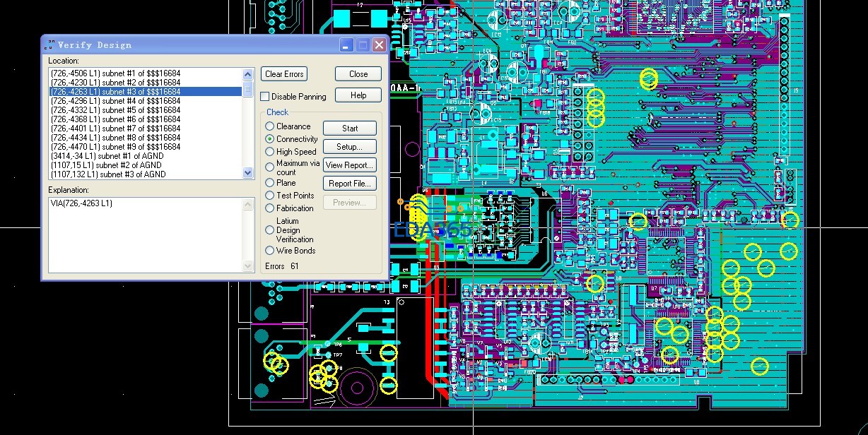Click View Report... button

(350, 165)
